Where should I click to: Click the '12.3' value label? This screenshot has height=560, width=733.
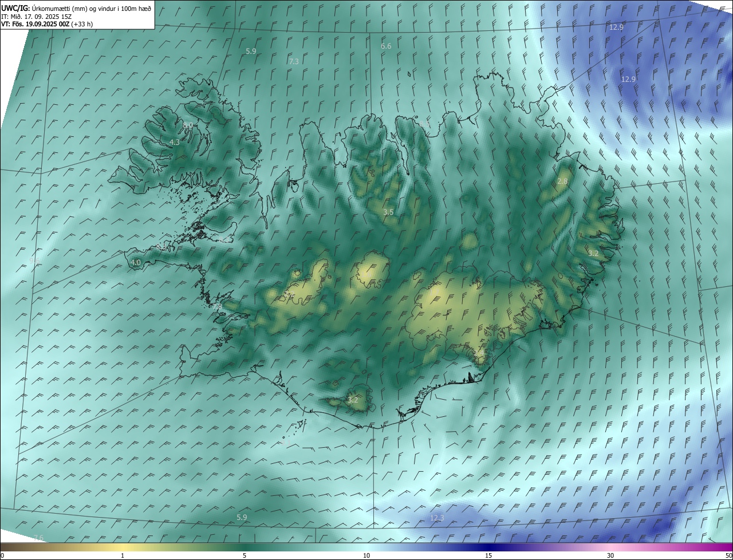click(x=437, y=518)
